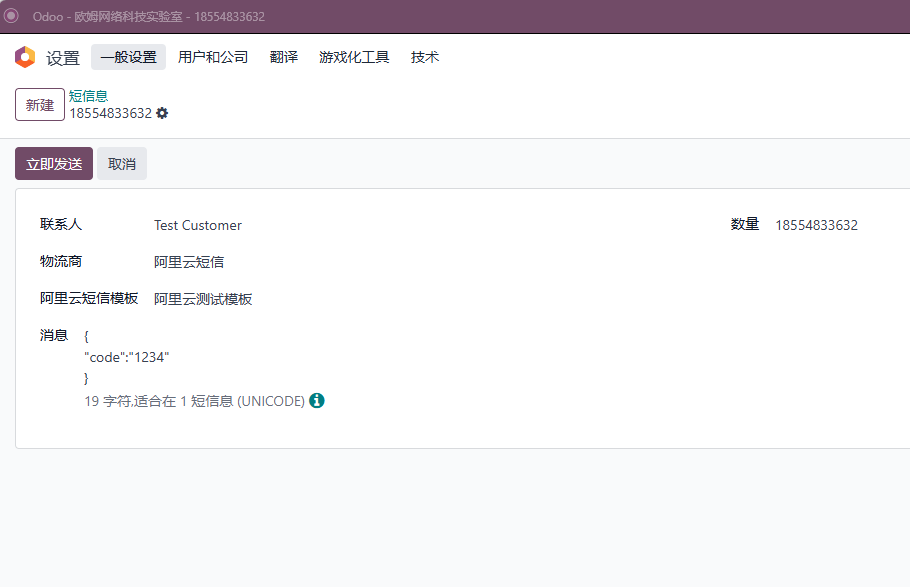Click the message text containing "code":"1234"
Image resolution: width=910 pixels, height=587 pixels.
pyautogui.click(x=127, y=357)
